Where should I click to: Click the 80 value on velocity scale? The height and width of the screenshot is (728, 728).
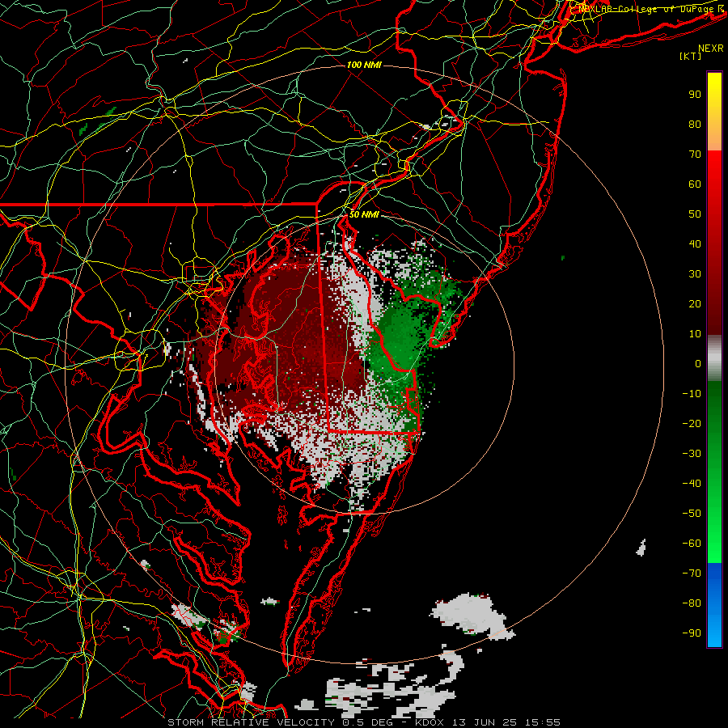pos(695,124)
